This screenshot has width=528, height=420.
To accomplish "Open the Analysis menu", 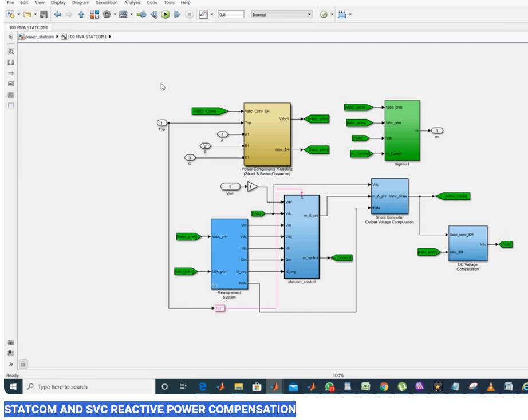I will tap(132, 2).
